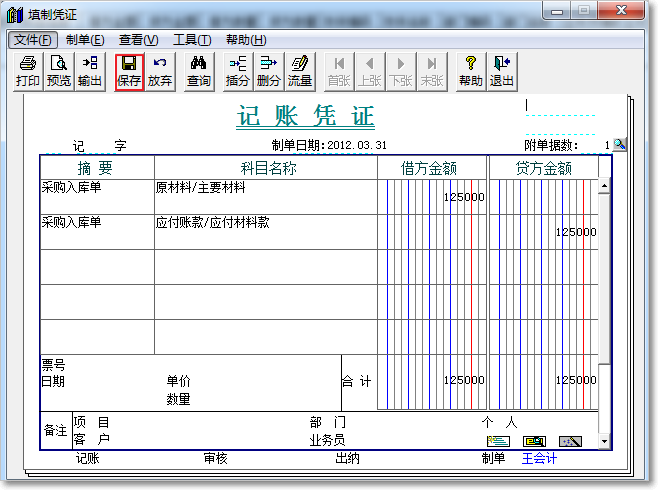The image size is (658, 490).
Task: Click the 王会计 preparer name
Action: (539, 458)
